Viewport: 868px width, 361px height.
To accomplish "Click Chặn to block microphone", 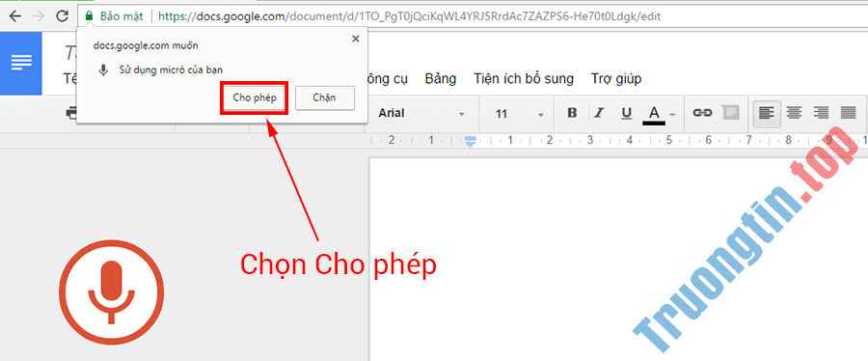I will (x=324, y=98).
